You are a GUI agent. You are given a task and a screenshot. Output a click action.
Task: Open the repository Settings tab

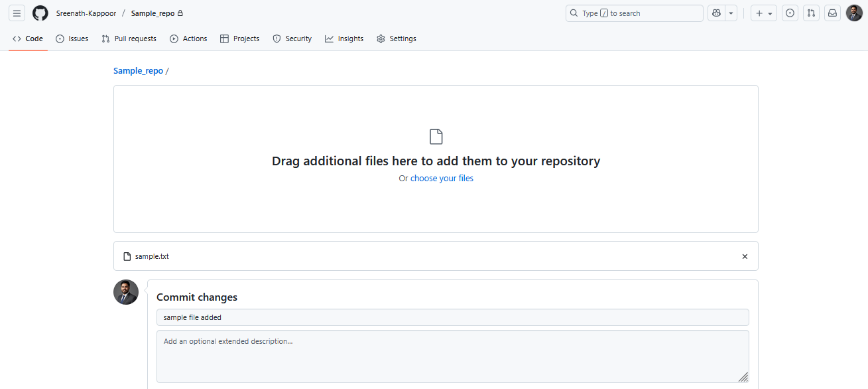coord(397,39)
